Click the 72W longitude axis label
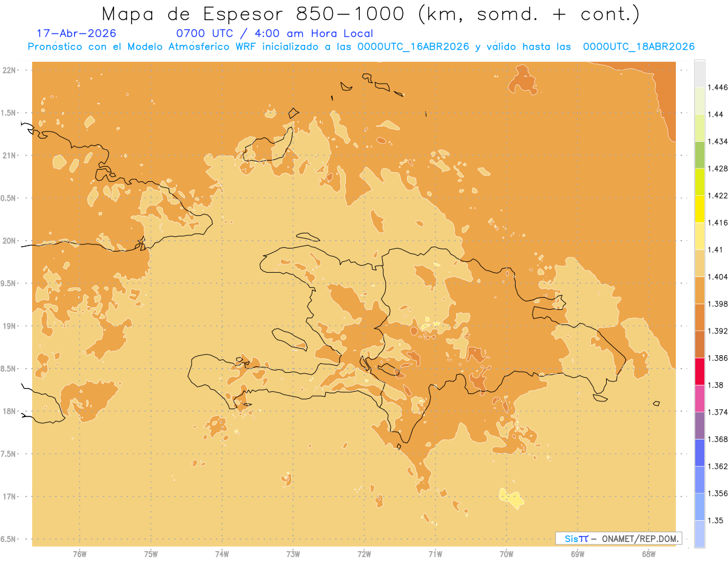This screenshot has width=728, height=562. point(364,554)
